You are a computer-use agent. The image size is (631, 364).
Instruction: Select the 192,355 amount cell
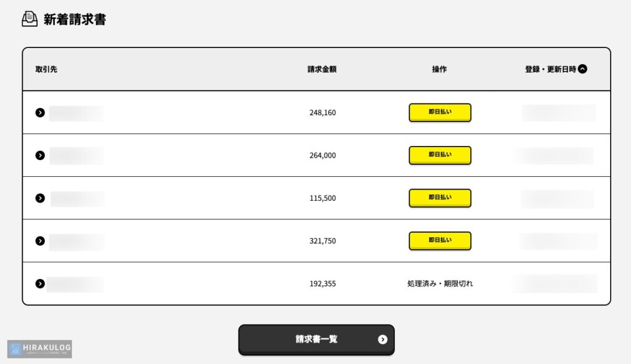pyautogui.click(x=322, y=284)
